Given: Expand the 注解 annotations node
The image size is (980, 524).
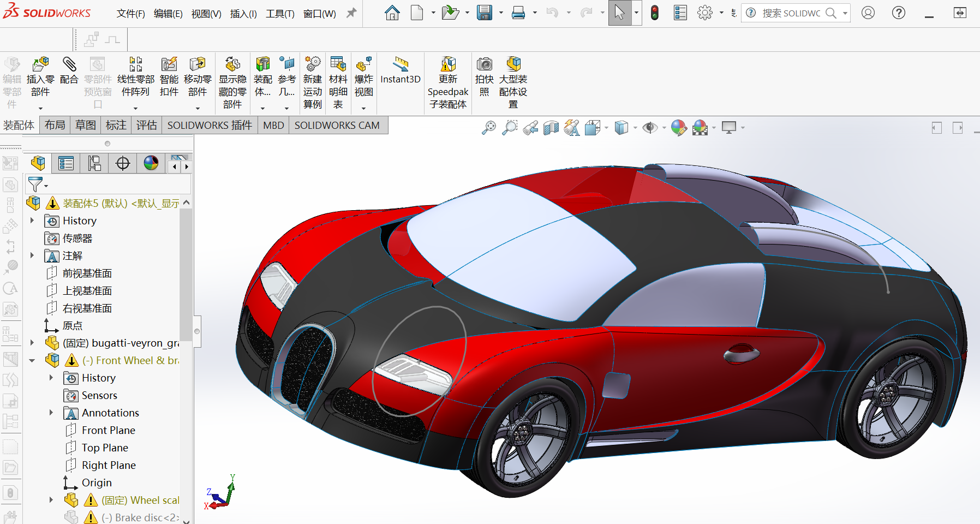Looking at the screenshot, I should coord(32,255).
